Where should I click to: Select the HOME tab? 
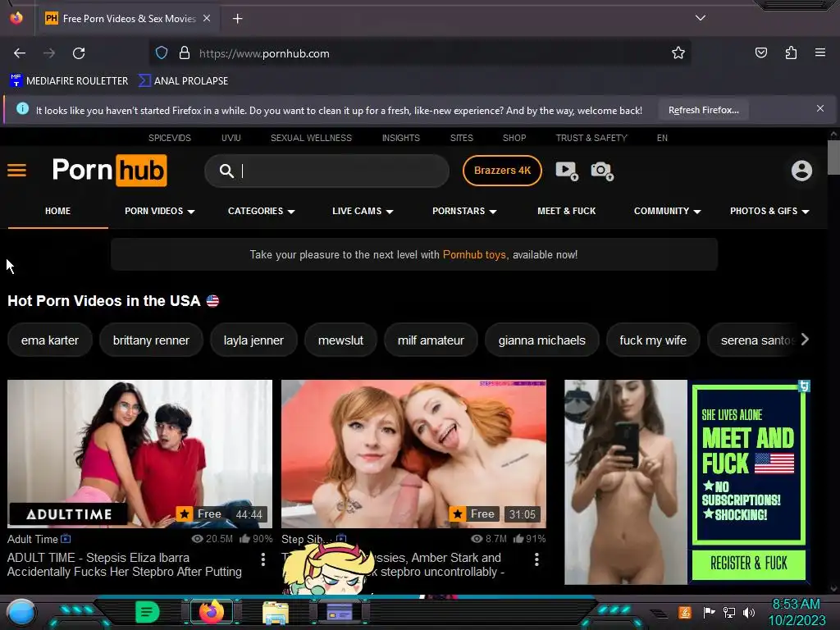(58, 211)
